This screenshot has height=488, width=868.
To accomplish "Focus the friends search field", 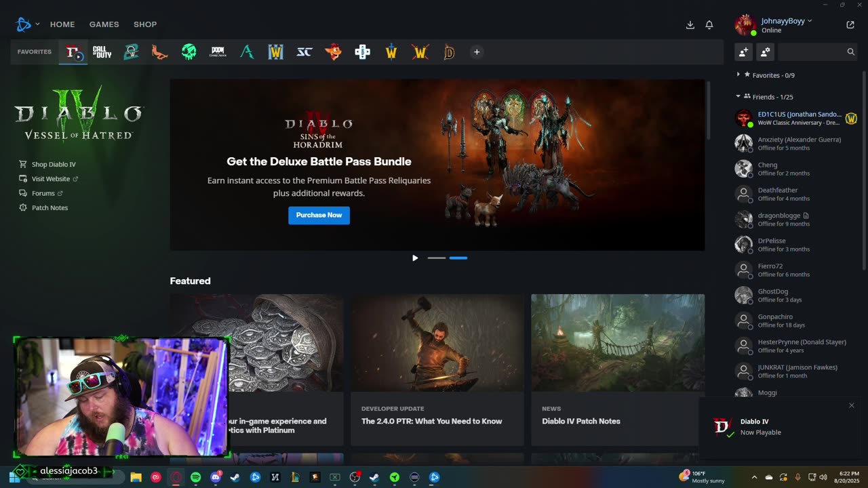I will [x=817, y=52].
